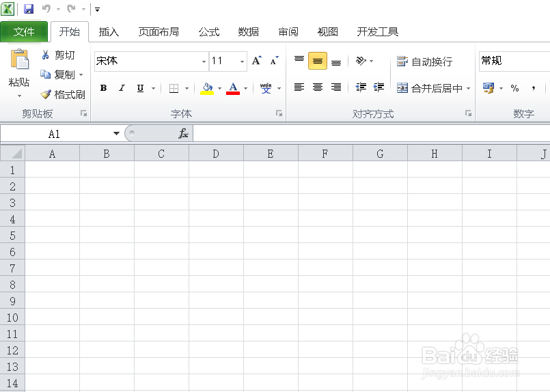Viewport: 550px width, 392px height.
Task: Switch to the 开发工具 Developer tab
Action: pos(377,32)
